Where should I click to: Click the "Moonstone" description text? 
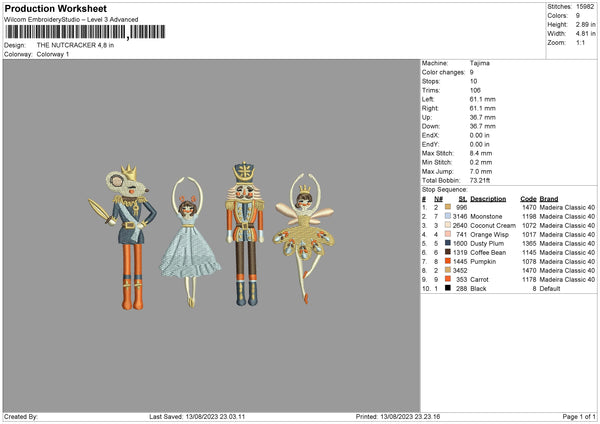486,217
